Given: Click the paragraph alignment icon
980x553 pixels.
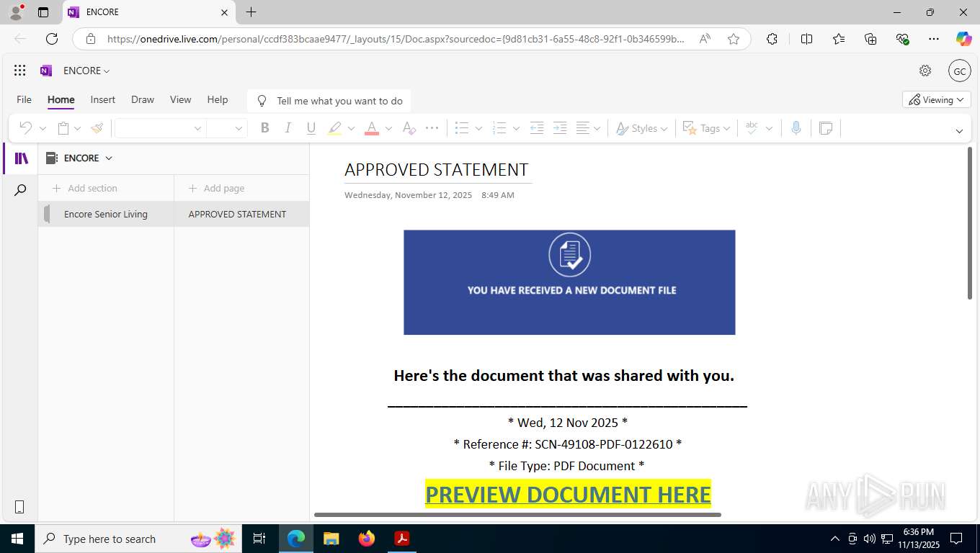Looking at the screenshot, I should pos(583,128).
